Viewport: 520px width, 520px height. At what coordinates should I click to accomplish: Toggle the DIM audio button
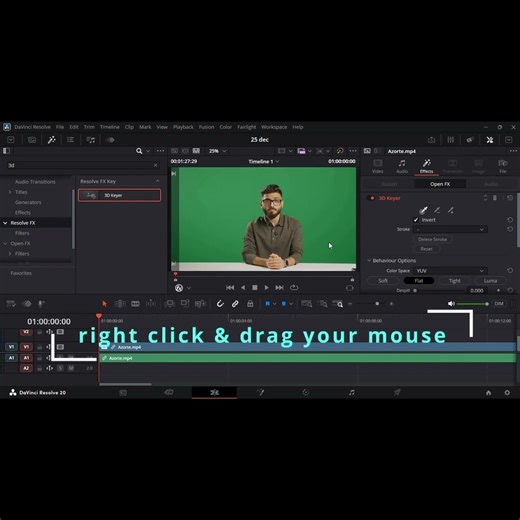coord(499,304)
